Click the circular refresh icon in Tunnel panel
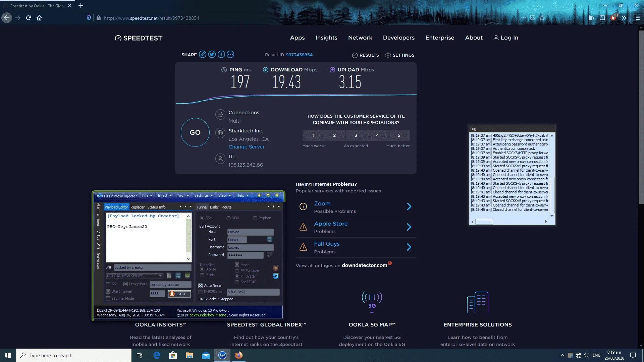The width and height of the screenshot is (644, 362). [276, 276]
